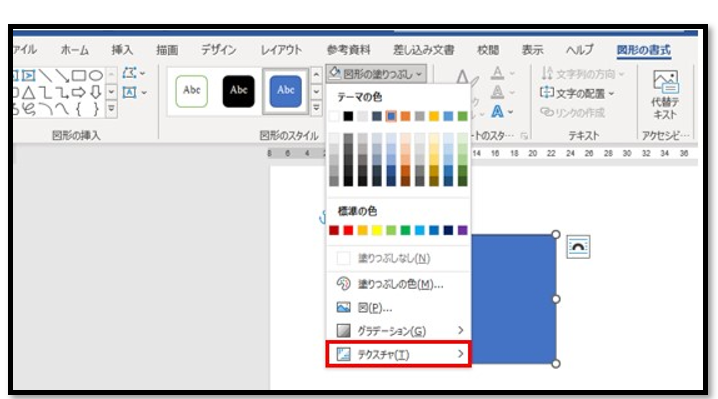The width and height of the screenshot is (718, 399).
Task: Select the デザイン tab
Action: [x=219, y=49]
